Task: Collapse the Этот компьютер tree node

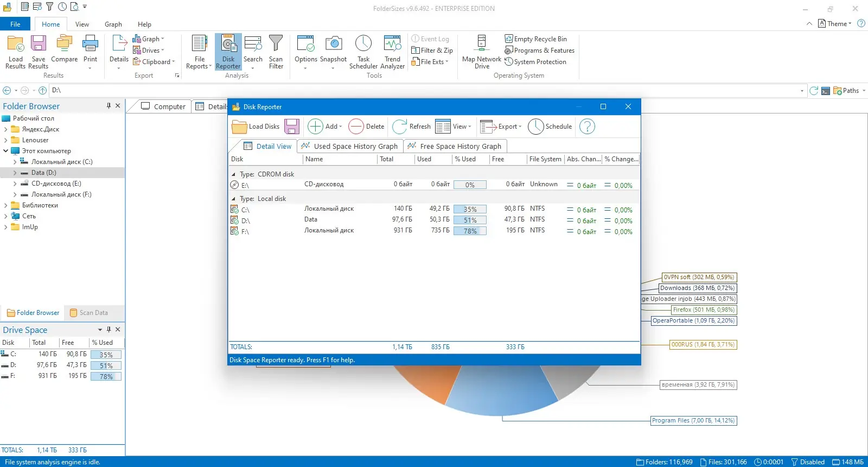Action: coord(5,151)
